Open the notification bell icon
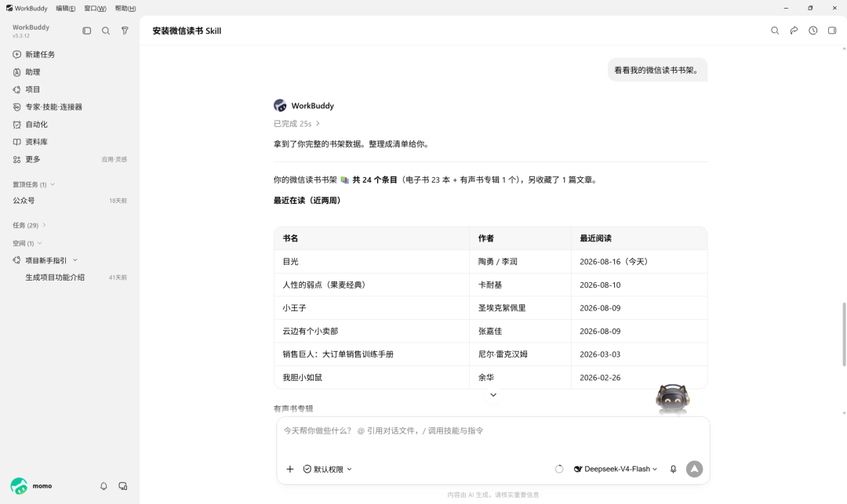 104,486
